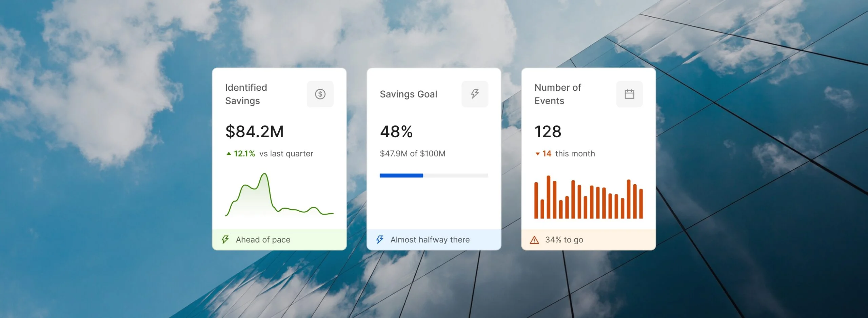Click the "12.1%" change figure
The image size is (868, 318).
click(244, 154)
